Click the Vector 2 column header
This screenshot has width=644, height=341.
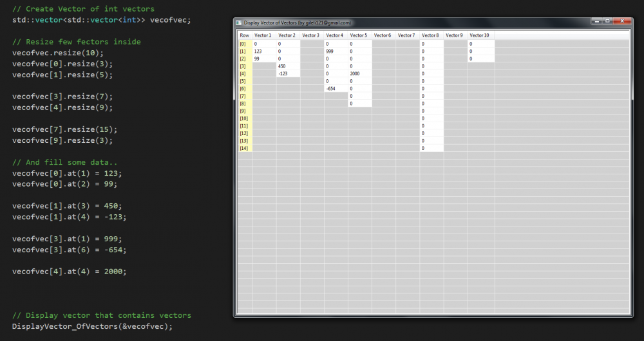click(x=287, y=35)
